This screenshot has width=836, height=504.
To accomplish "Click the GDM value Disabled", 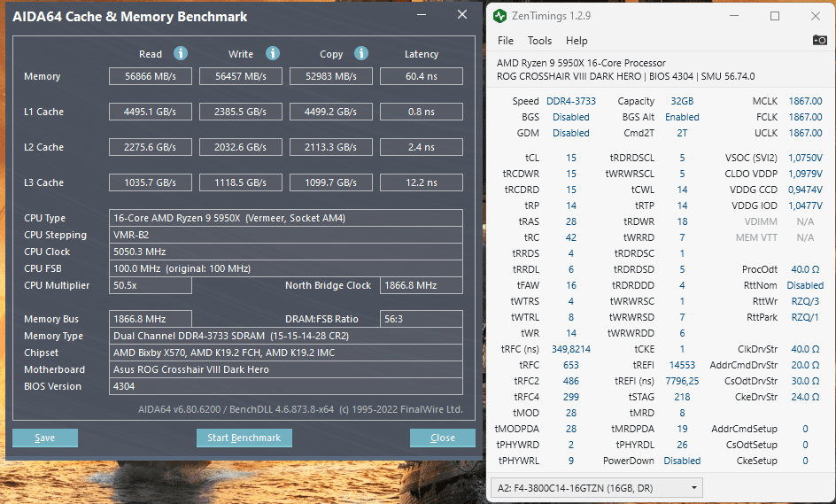I will point(571,133).
